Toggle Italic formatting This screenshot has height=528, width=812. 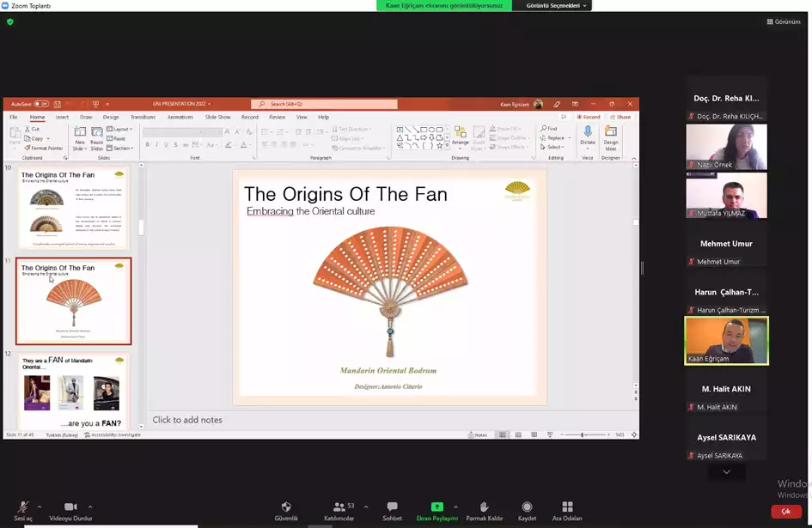pyautogui.click(x=157, y=145)
